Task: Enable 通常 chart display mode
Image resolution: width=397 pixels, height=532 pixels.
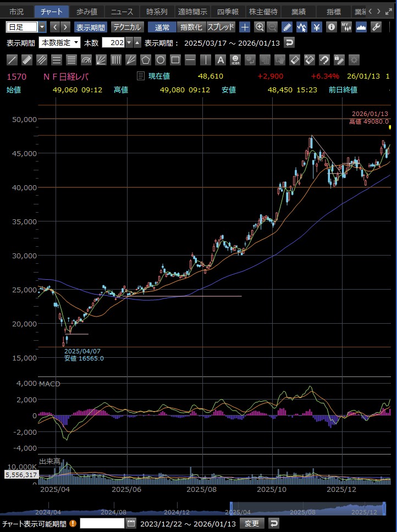Action: click(x=162, y=27)
